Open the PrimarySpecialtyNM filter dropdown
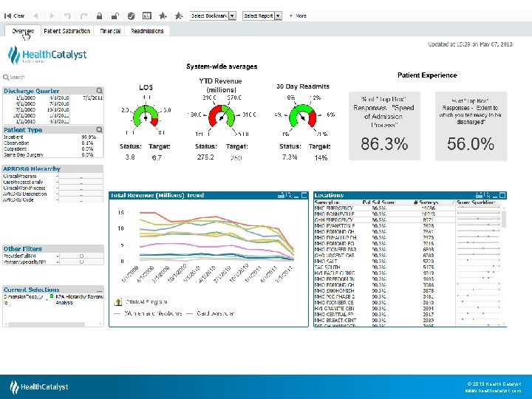The height and width of the screenshot is (399, 532). pos(58,262)
